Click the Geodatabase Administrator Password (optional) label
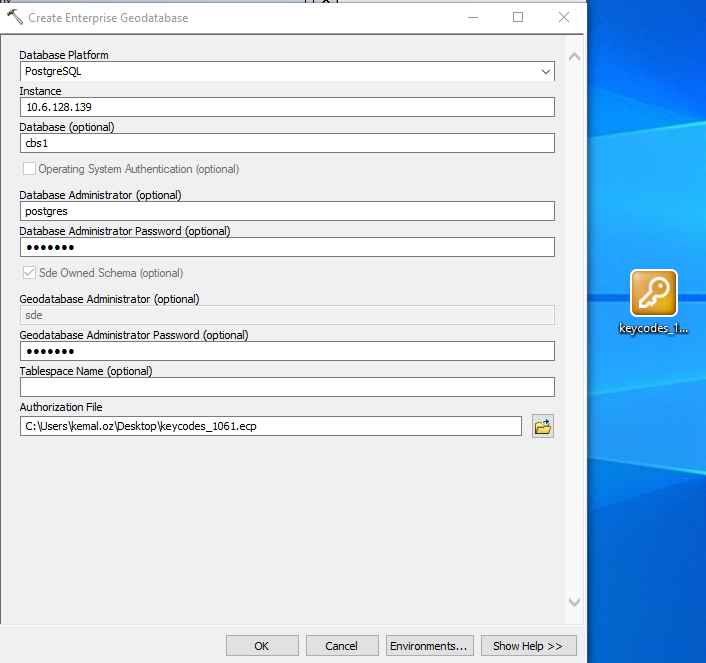 (134, 335)
